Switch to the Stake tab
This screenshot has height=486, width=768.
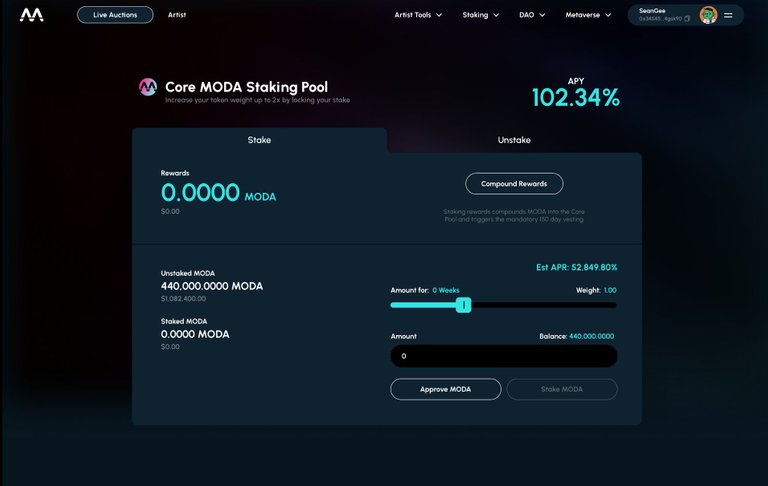[x=259, y=140]
